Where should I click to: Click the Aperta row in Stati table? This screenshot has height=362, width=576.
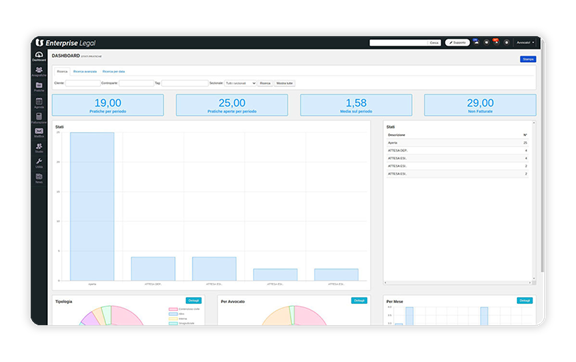coord(457,143)
